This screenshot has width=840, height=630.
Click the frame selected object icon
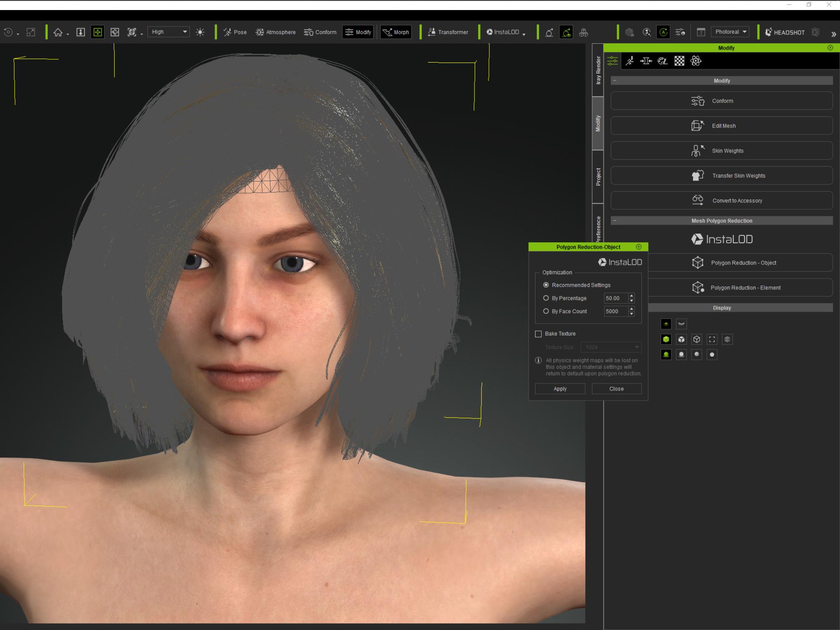(x=132, y=32)
